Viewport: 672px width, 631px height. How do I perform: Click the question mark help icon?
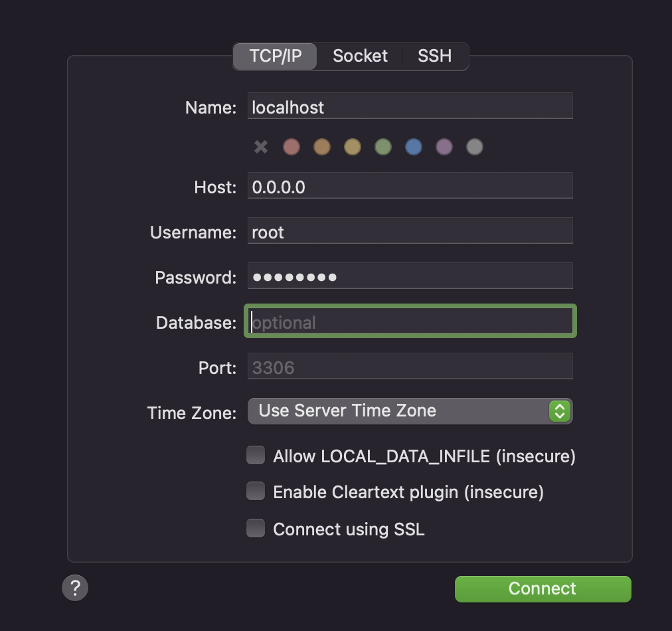[75, 588]
